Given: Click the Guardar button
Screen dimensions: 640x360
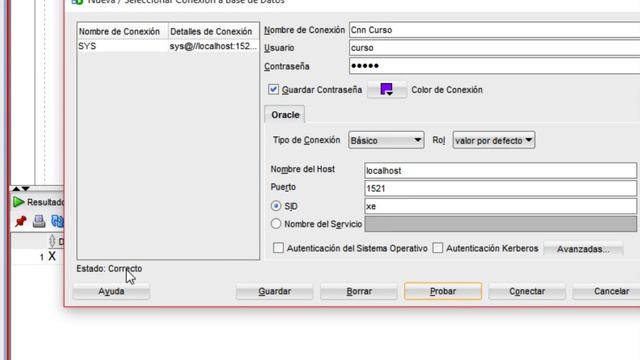Looking at the screenshot, I should [275, 291].
